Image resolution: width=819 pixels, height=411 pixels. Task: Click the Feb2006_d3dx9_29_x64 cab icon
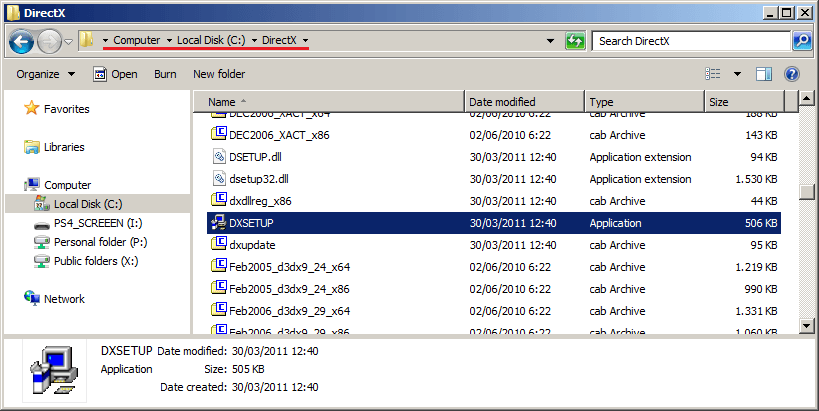pos(218,310)
